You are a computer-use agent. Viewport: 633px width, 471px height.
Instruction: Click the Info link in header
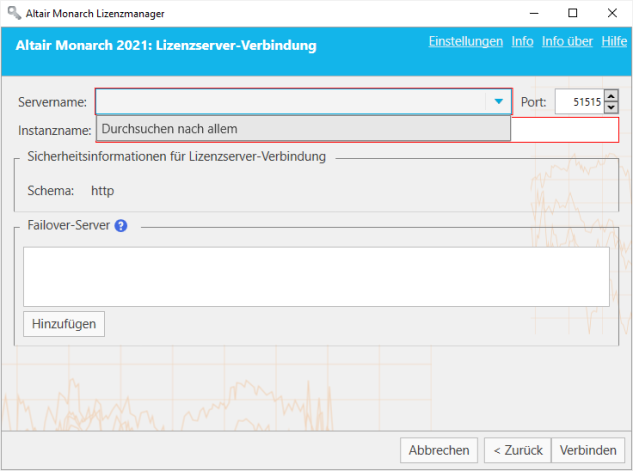[x=522, y=41]
